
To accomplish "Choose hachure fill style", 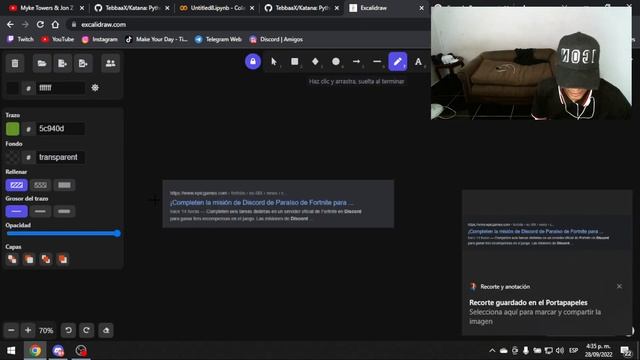I will (16, 185).
